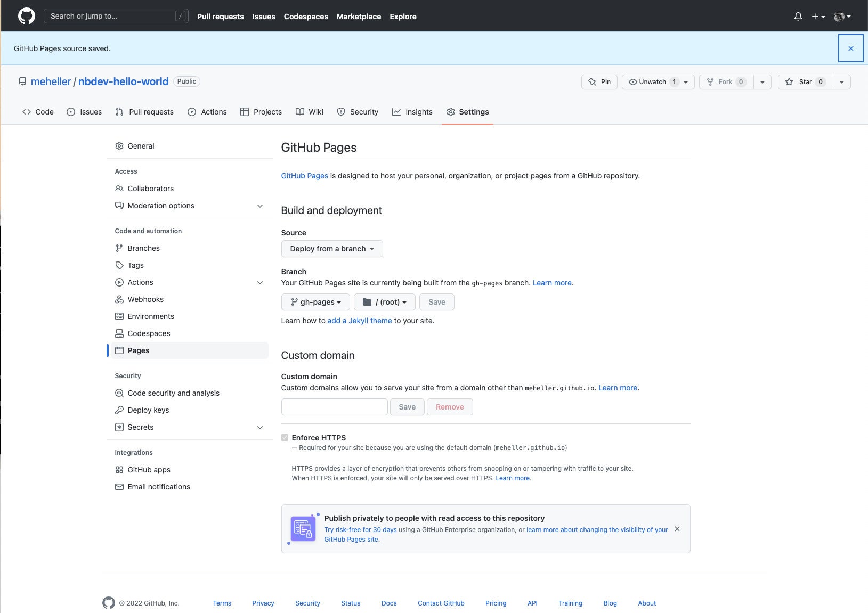
Task: Open GitHub apps settings
Action: click(x=190, y=470)
